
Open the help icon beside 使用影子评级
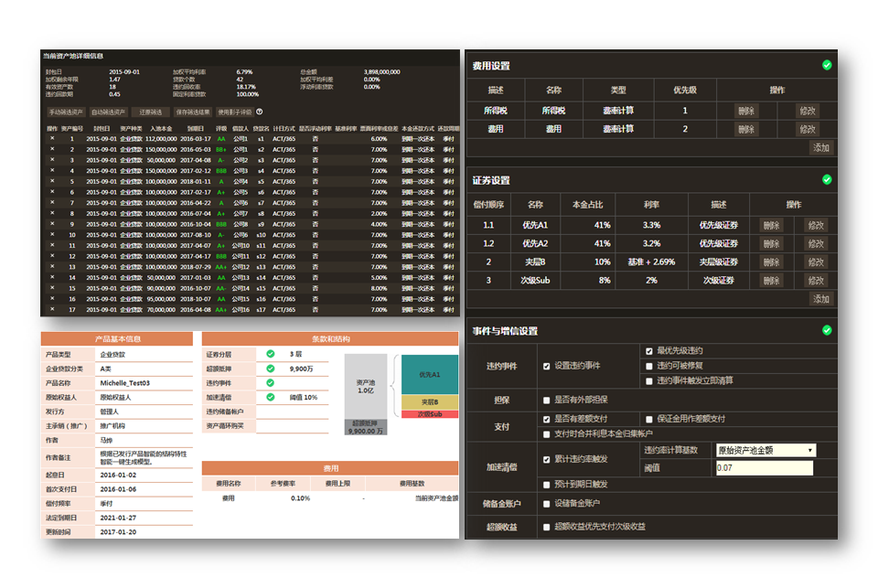pos(259,112)
